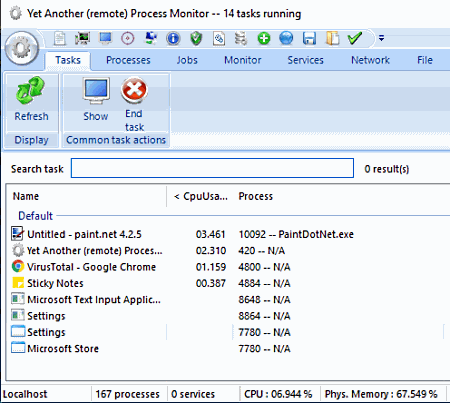This screenshot has height=403, width=450.
Task: Click the blue screen icon in quick toolbar
Action: tap(105, 38)
